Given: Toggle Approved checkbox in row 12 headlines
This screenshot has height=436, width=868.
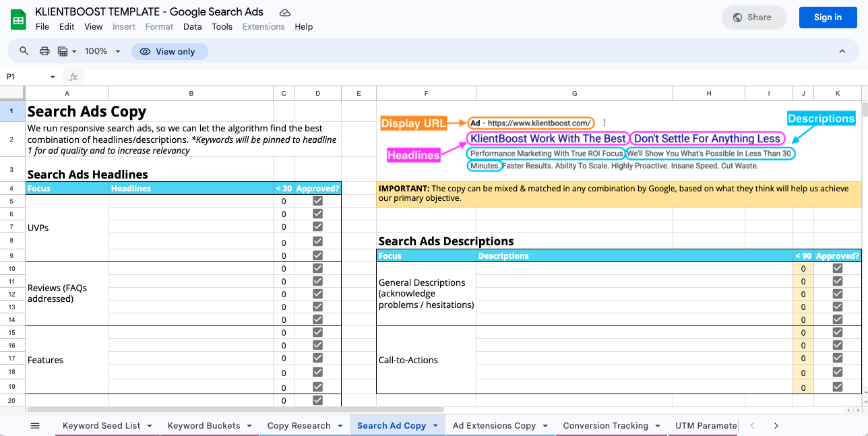Looking at the screenshot, I should (317, 294).
